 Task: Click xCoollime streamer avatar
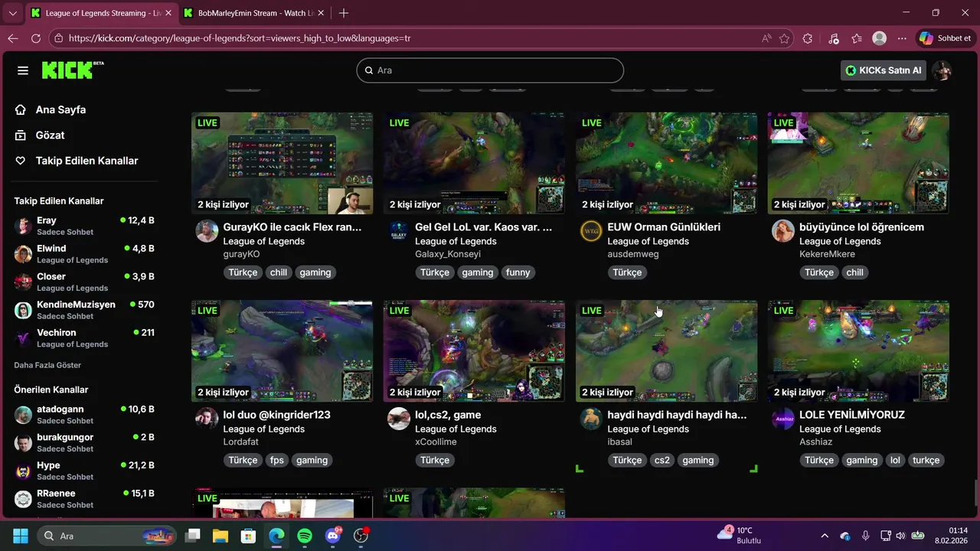399,419
